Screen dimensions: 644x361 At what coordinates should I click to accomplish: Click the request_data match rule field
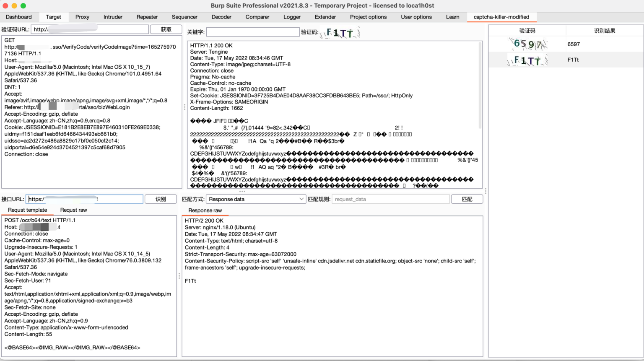coord(390,199)
